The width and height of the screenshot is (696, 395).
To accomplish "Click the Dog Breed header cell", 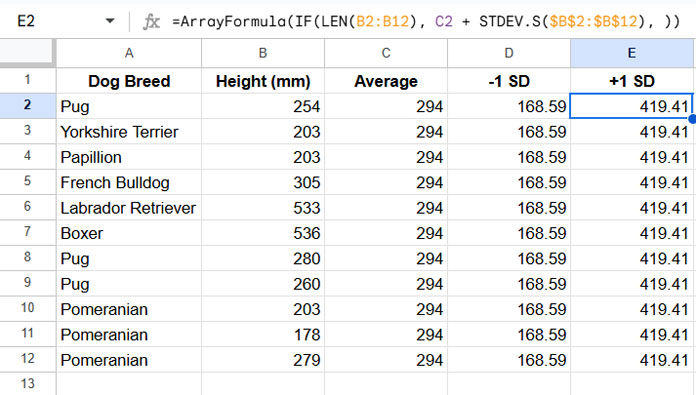I will (129, 81).
